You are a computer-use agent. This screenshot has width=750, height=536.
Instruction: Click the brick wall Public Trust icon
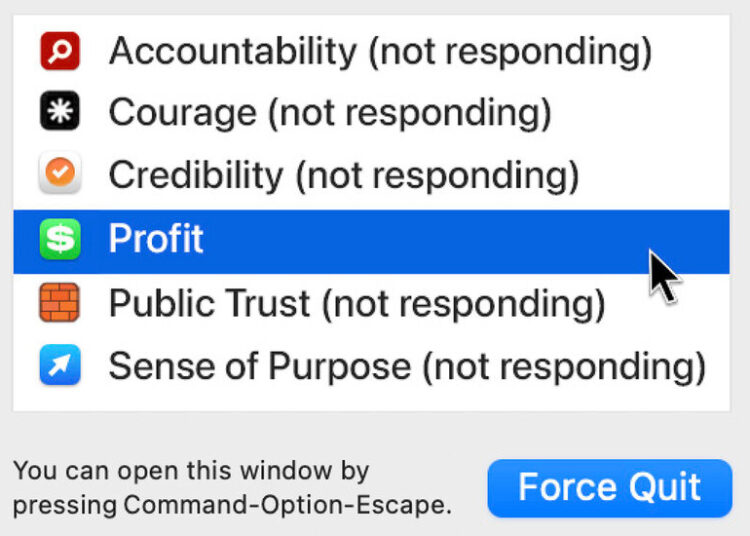[x=59, y=303]
